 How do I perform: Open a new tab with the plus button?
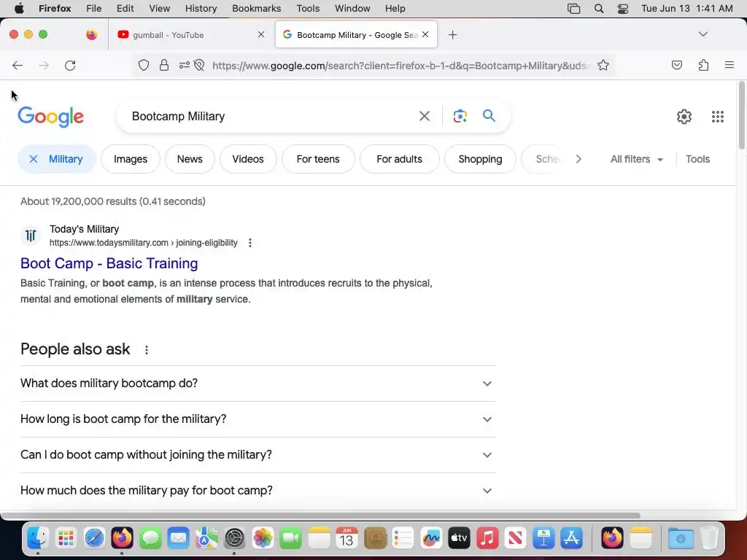click(x=452, y=35)
